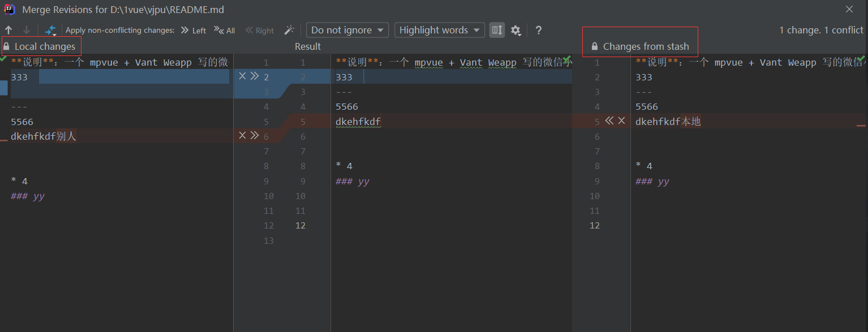The height and width of the screenshot is (332, 868).
Task: Click IntelliJ app icon in title bar
Action: [x=10, y=10]
